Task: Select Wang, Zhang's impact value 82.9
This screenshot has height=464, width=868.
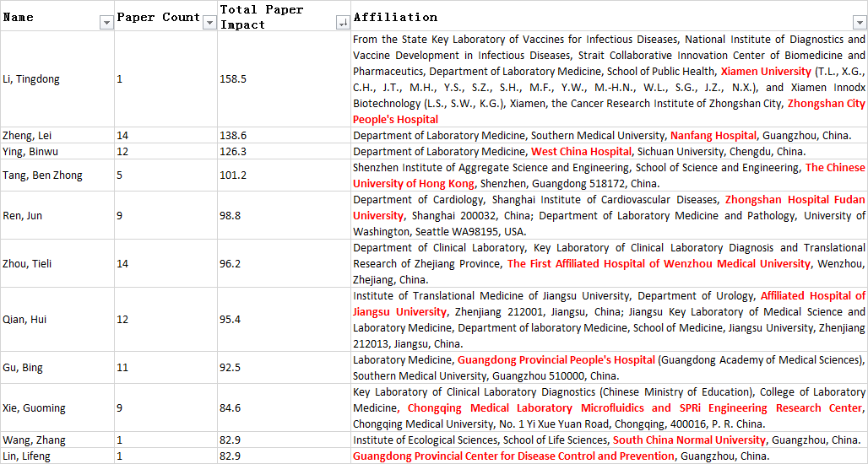Action: click(x=284, y=440)
